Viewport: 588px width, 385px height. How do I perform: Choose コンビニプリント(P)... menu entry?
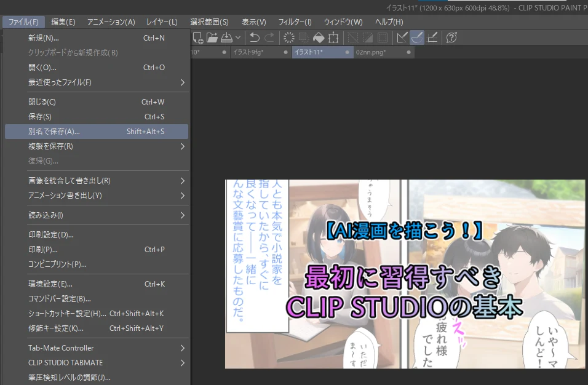pos(97,264)
